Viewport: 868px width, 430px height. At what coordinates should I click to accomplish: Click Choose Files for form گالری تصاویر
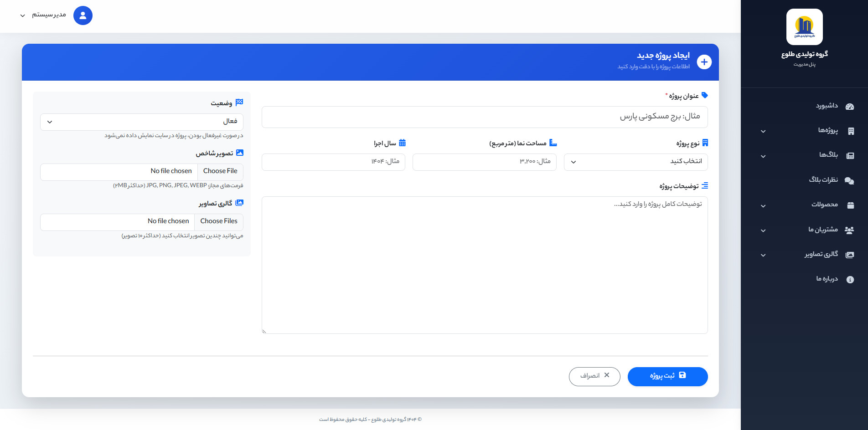point(219,221)
